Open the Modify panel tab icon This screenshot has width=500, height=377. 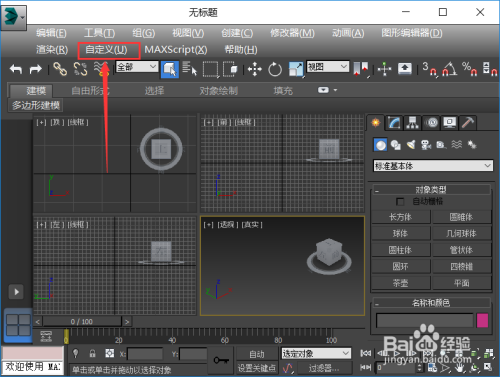pyautogui.click(x=394, y=123)
